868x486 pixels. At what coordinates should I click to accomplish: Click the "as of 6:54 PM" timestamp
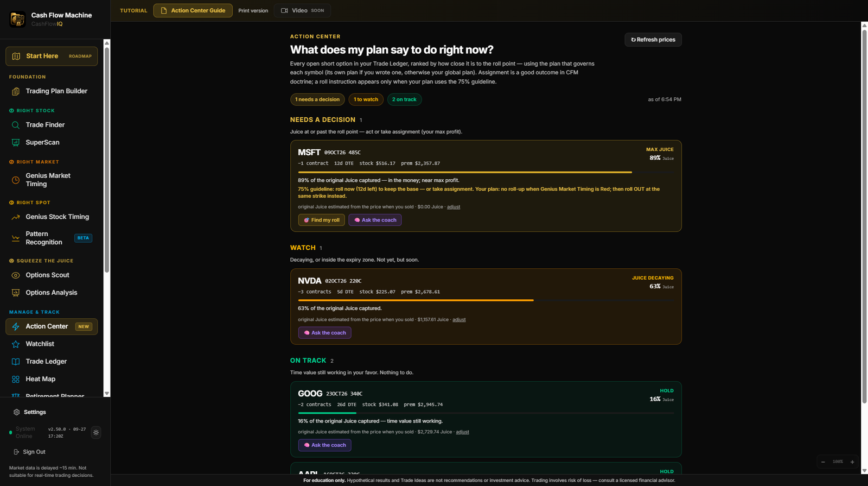coord(665,100)
